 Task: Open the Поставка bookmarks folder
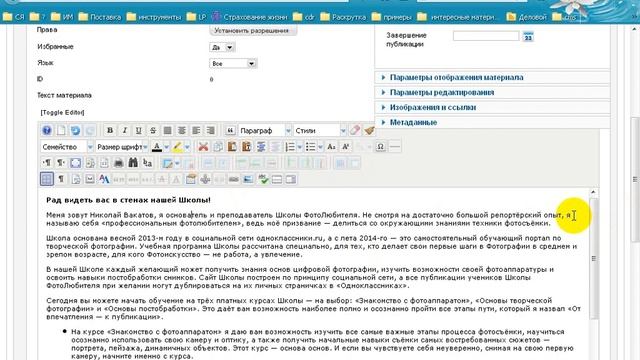click(100, 17)
